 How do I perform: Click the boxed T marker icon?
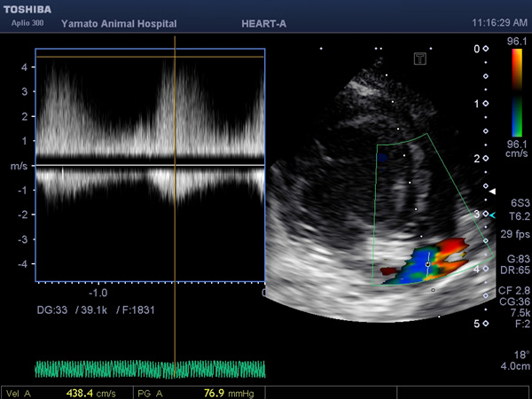pyautogui.click(x=420, y=59)
